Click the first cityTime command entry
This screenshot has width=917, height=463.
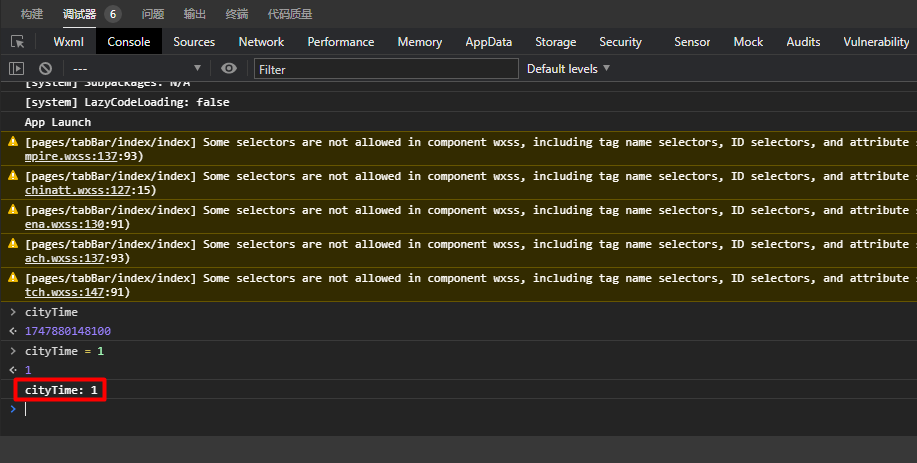coord(51,312)
